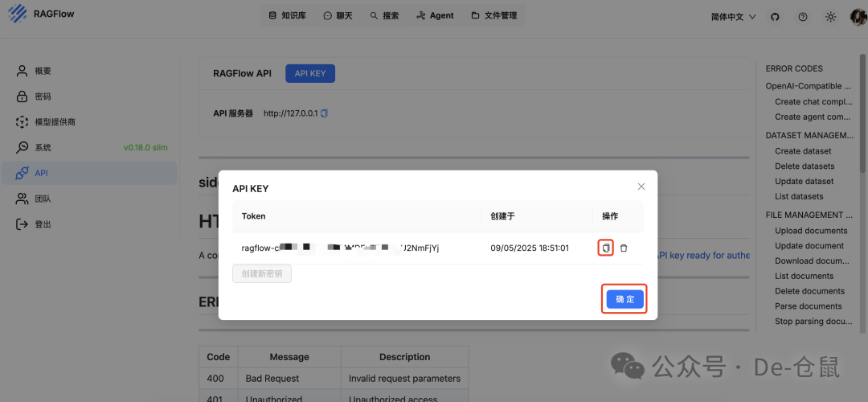Click the Invalid request parameters cell
This screenshot has width=868, height=402.
(x=404, y=379)
